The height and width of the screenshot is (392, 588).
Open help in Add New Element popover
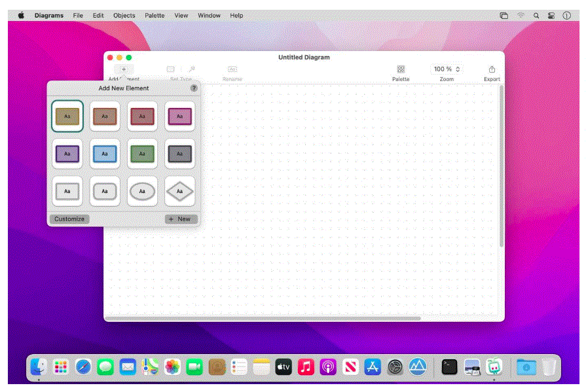(194, 88)
